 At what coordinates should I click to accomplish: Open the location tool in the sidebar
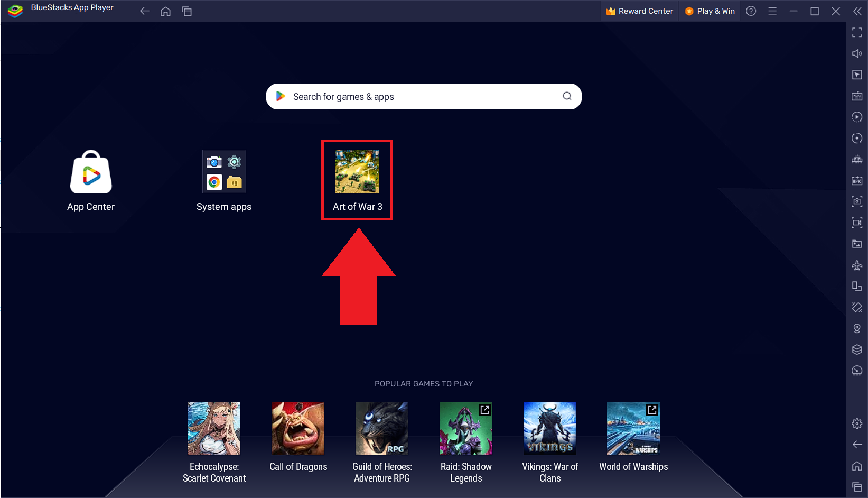click(857, 328)
